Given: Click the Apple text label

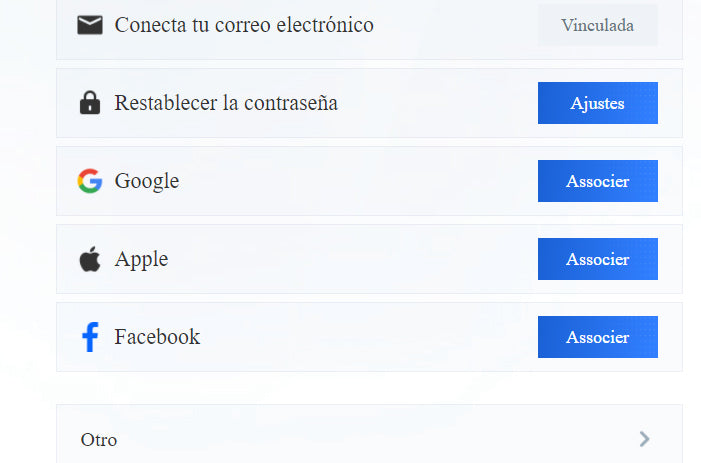Looking at the screenshot, I should [x=141, y=260].
